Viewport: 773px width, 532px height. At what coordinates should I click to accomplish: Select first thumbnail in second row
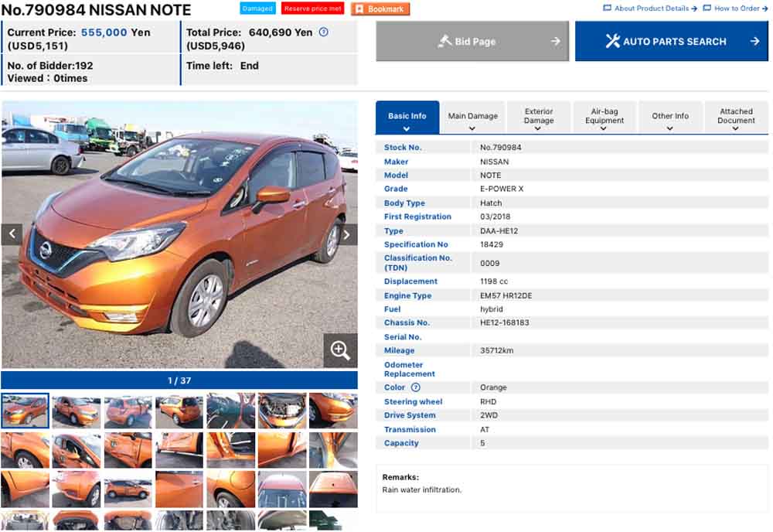point(26,450)
